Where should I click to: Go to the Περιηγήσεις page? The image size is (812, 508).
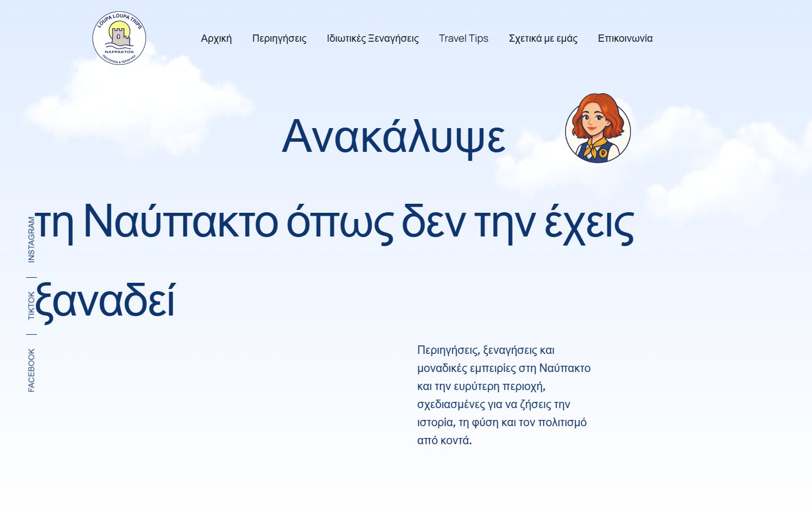click(279, 38)
